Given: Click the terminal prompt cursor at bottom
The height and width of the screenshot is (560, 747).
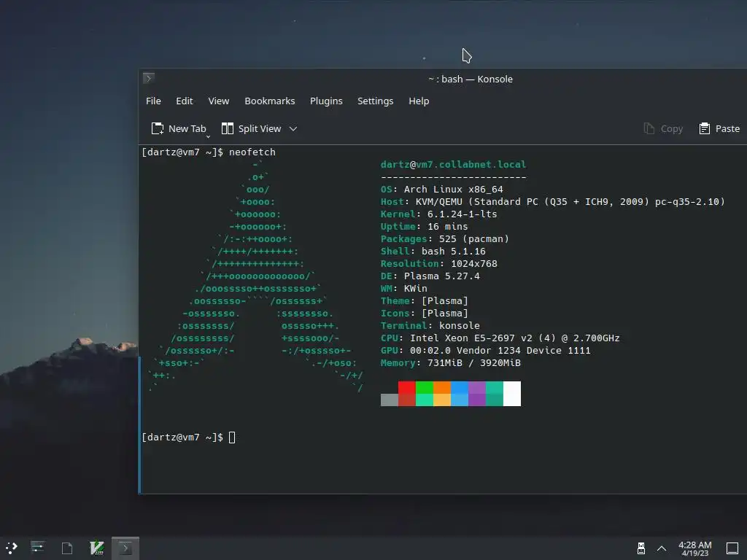Looking at the screenshot, I should pos(232,437).
